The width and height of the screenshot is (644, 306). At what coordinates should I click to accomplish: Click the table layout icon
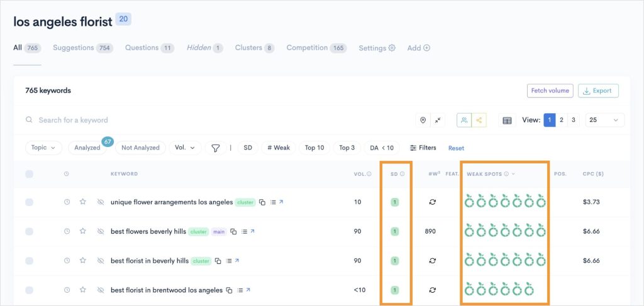[x=508, y=120]
